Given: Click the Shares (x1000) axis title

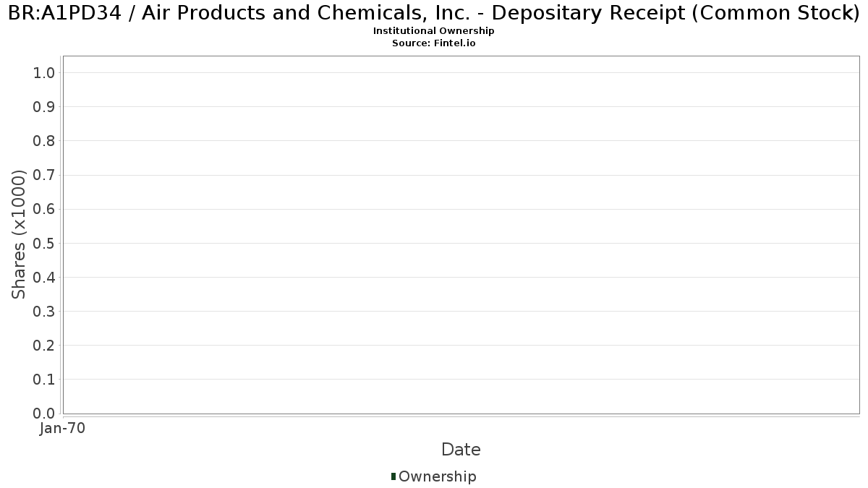Looking at the screenshot, I should [19, 234].
